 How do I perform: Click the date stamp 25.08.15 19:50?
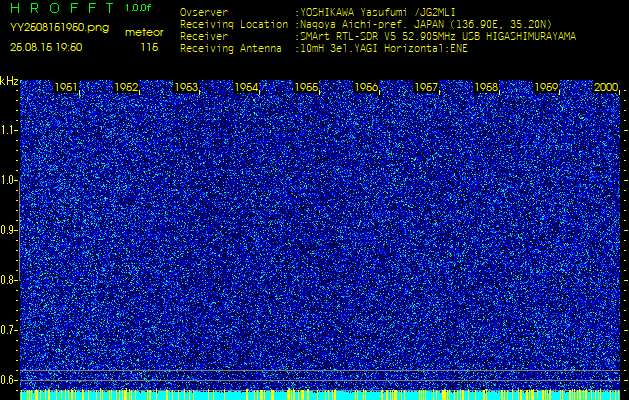click(46, 47)
